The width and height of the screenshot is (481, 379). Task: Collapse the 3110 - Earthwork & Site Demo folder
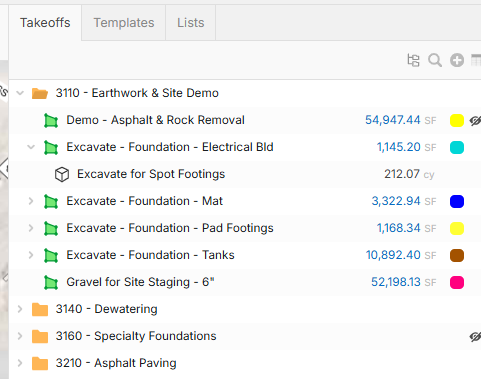coord(20,93)
